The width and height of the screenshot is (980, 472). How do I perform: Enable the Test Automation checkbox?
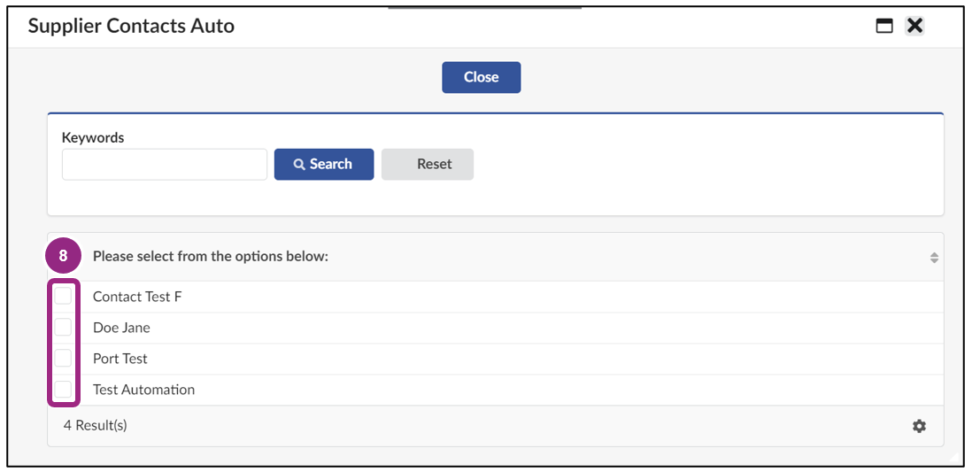63,389
